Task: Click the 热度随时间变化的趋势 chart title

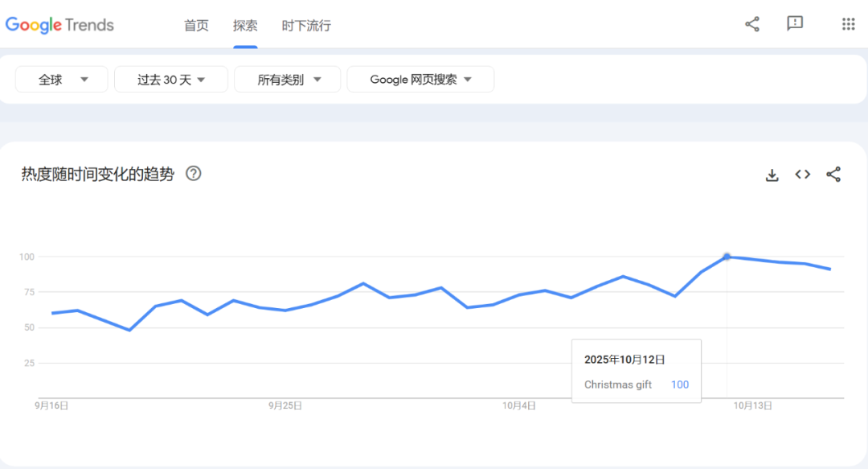Action: (97, 174)
